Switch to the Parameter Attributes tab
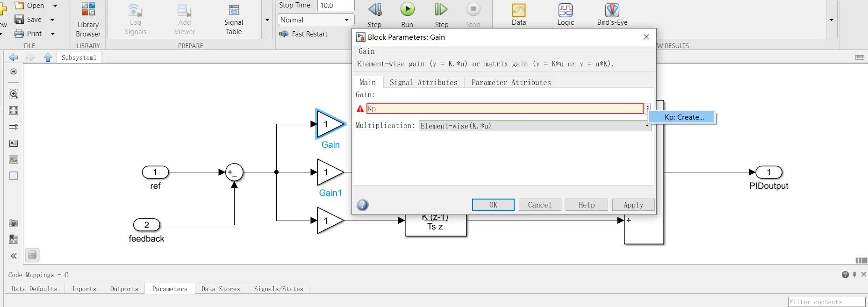This screenshot has height=307, width=868. click(511, 82)
